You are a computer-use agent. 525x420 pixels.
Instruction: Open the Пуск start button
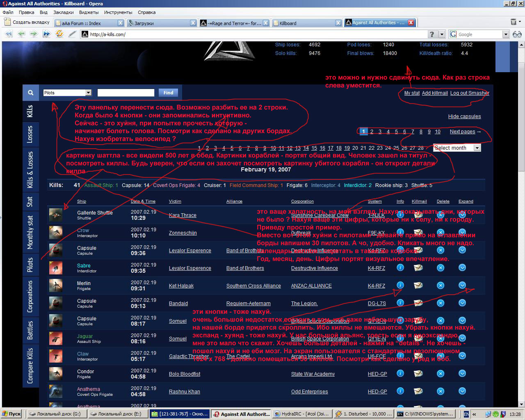(11, 414)
